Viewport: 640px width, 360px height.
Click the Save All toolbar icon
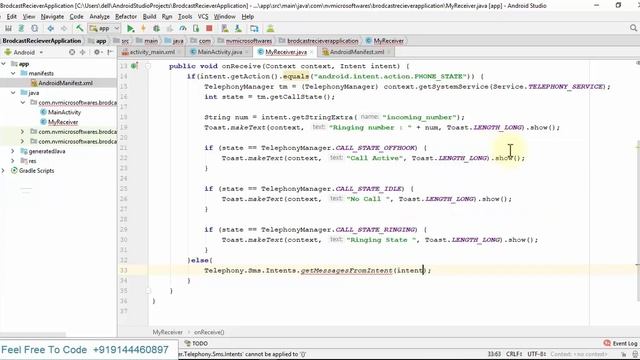pyautogui.click(x=21, y=29)
